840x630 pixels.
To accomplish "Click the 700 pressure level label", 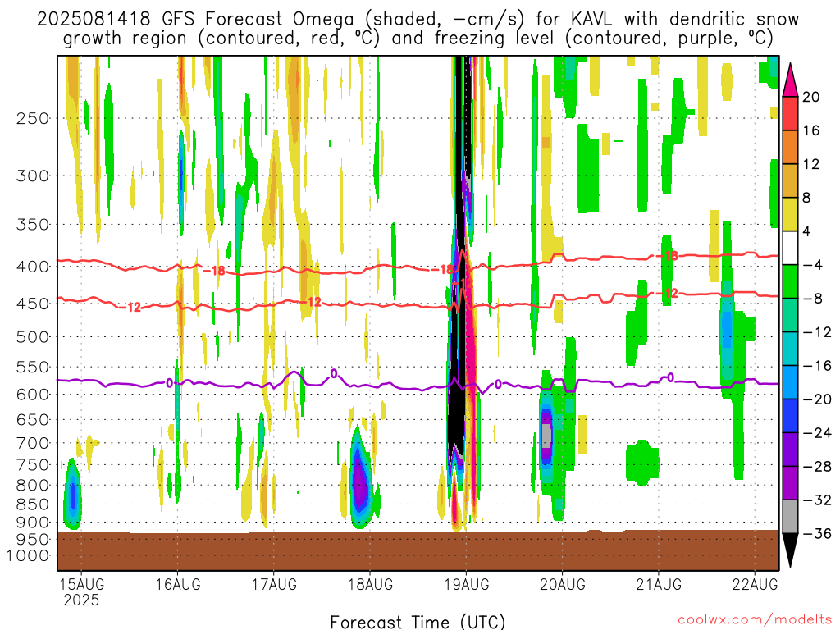I will tap(33, 443).
